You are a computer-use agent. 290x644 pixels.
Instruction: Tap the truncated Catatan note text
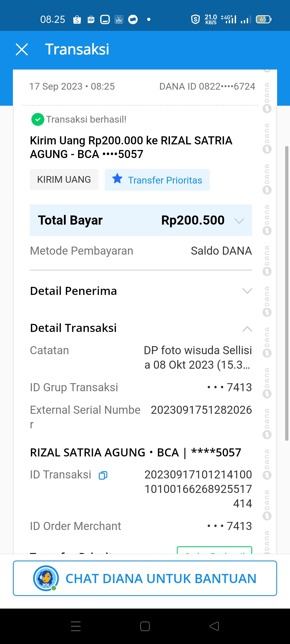click(x=198, y=357)
